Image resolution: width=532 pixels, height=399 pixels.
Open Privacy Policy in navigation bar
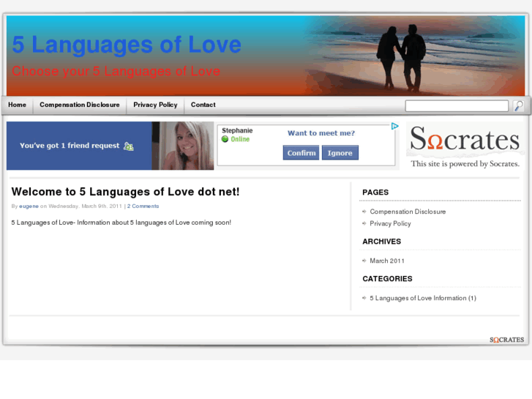(x=155, y=105)
